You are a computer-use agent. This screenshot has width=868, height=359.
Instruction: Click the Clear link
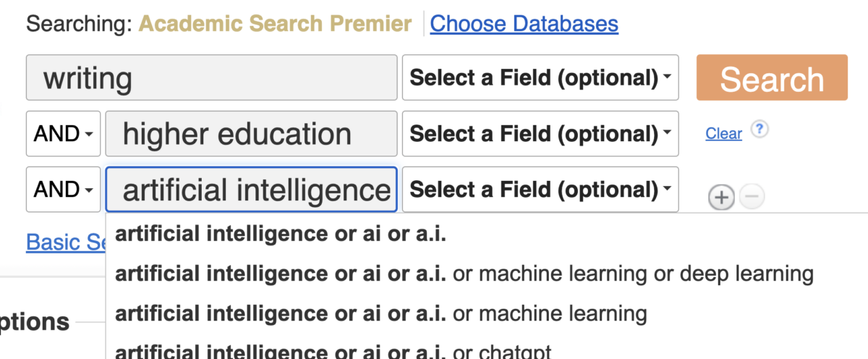coord(724,134)
